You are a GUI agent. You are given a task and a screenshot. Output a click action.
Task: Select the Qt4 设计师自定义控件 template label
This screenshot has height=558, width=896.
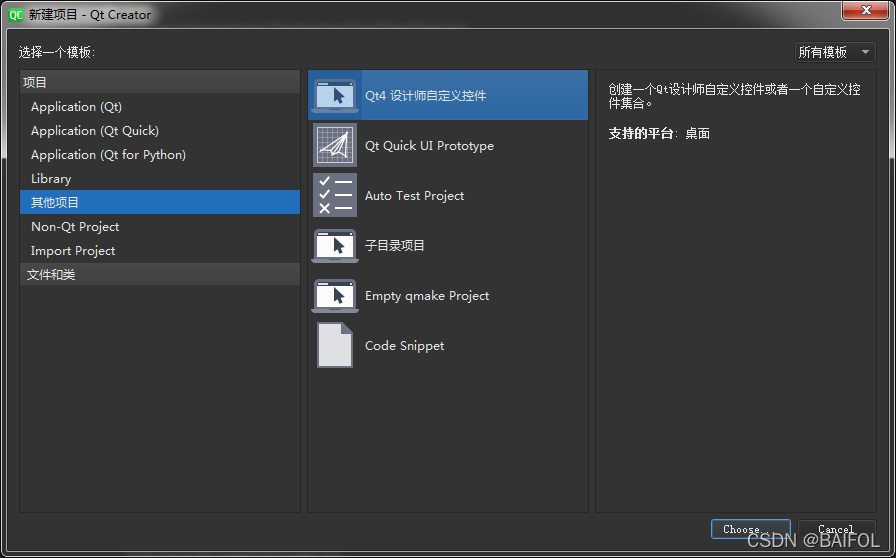point(426,95)
